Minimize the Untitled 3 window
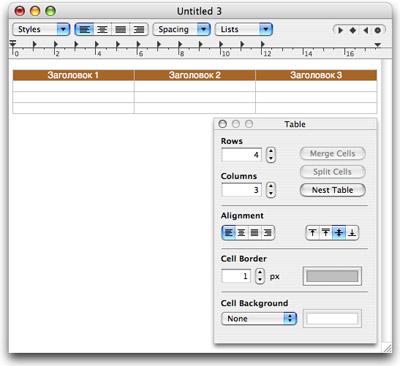The height and width of the screenshot is (366, 400). click(35, 11)
